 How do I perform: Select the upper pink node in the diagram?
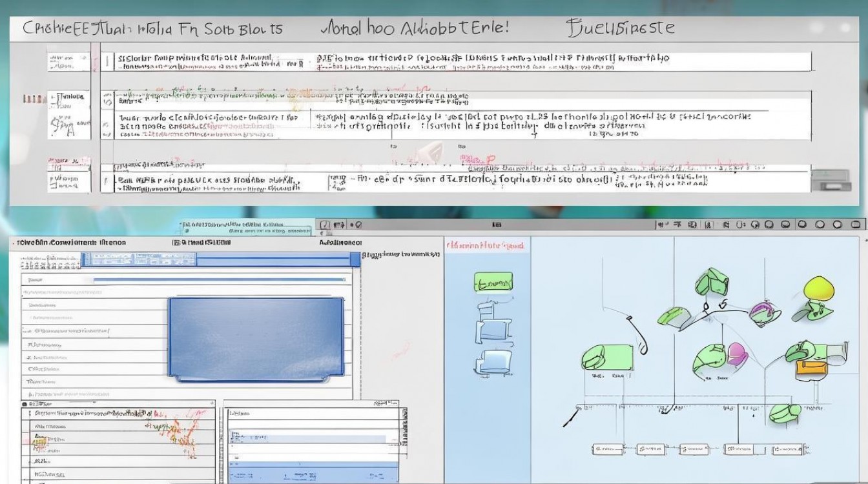tap(763, 312)
